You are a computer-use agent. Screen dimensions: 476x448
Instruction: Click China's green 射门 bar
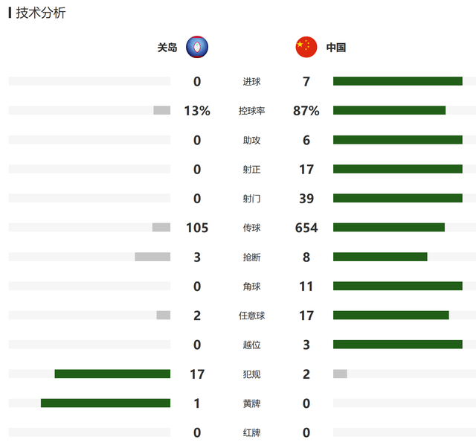pyautogui.click(x=398, y=198)
